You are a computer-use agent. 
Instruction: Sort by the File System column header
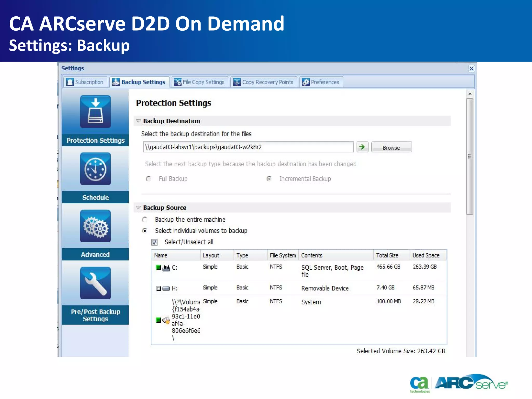tap(283, 255)
